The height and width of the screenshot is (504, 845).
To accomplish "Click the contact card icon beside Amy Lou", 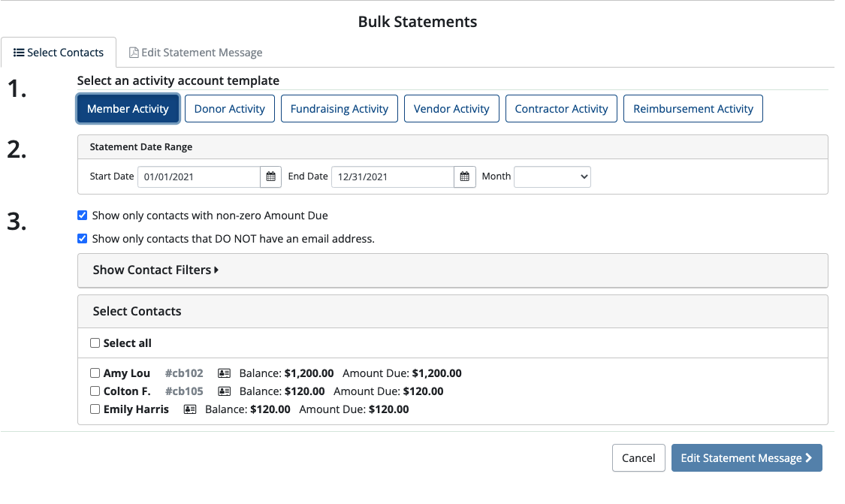I will (224, 373).
